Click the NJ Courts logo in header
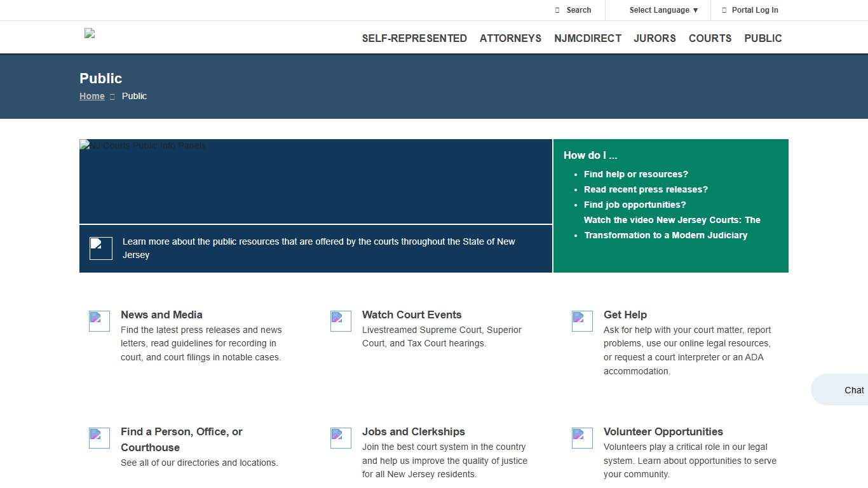The height and width of the screenshot is (488, 868). point(90,34)
